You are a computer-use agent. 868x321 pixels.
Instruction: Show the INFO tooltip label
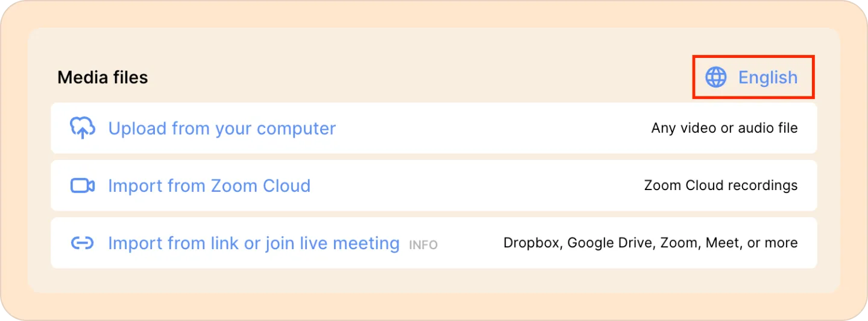(423, 246)
